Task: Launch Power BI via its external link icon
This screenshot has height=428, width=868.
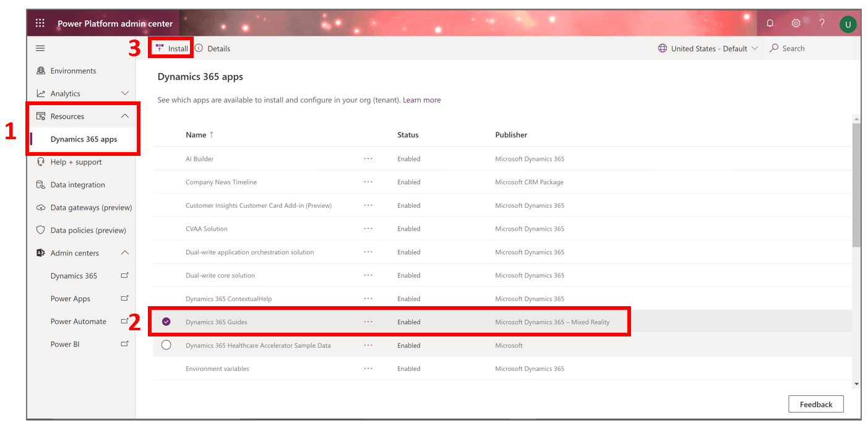Action: click(124, 344)
